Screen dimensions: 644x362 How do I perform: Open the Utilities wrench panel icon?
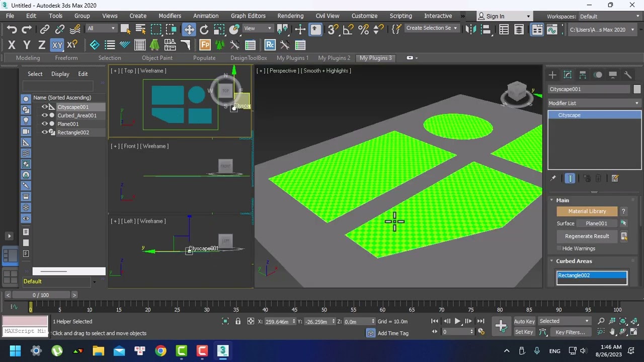point(628,75)
